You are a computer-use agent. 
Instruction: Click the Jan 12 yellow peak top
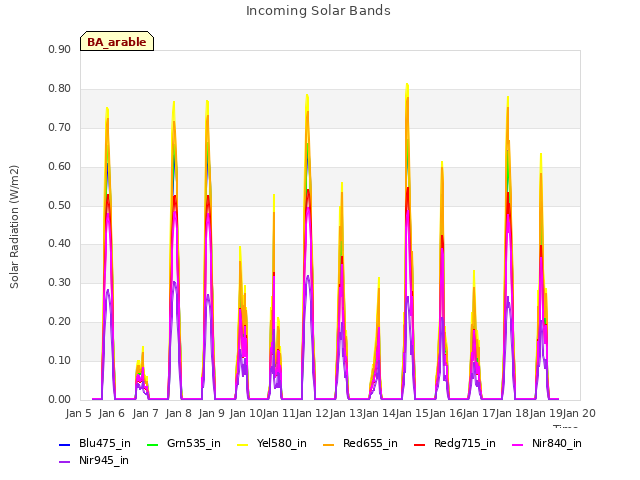coord(307,96)
